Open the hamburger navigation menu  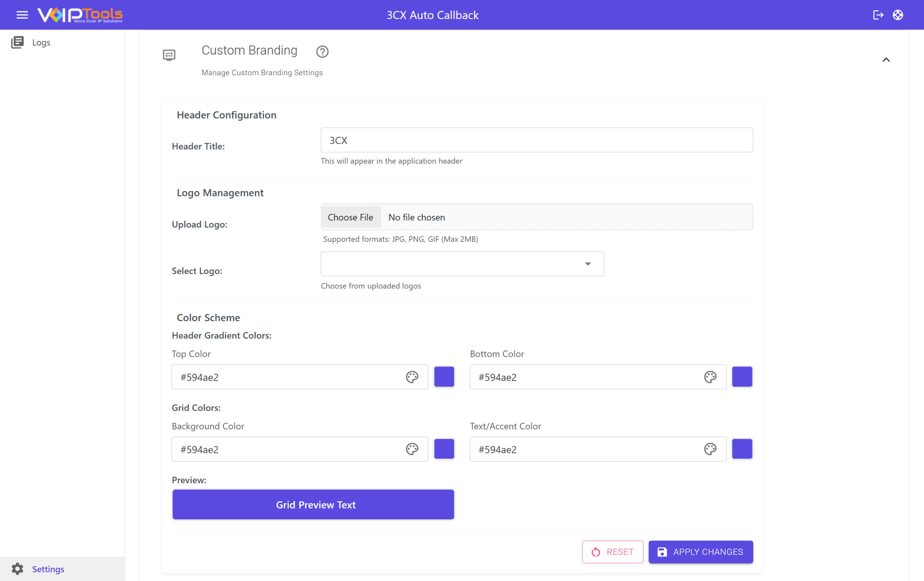pos(22,15)
